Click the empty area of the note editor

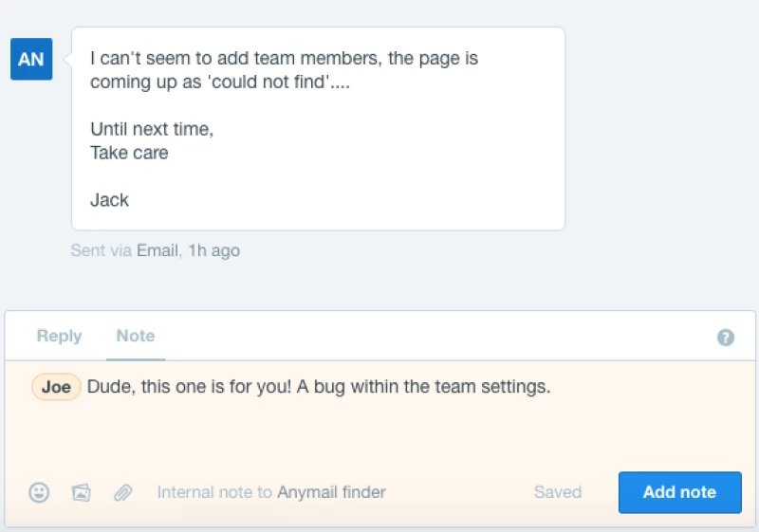point(379,436)
